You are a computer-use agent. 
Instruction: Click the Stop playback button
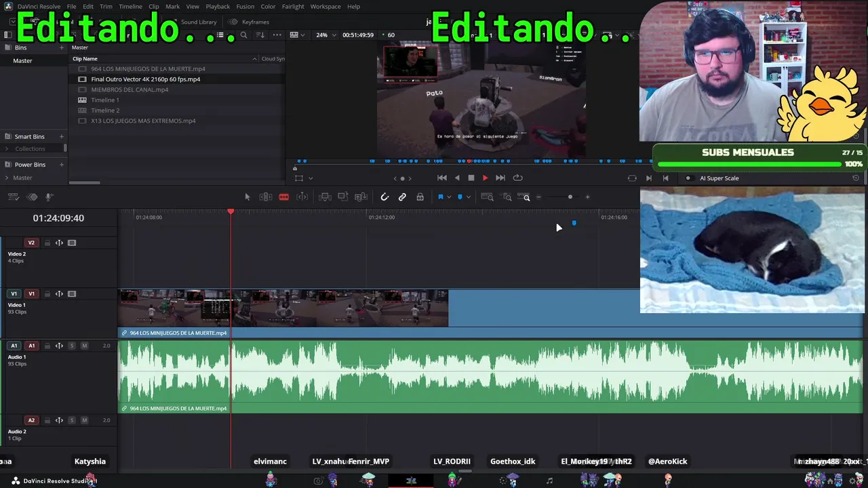pyautogui.click(x=471, y=178)
